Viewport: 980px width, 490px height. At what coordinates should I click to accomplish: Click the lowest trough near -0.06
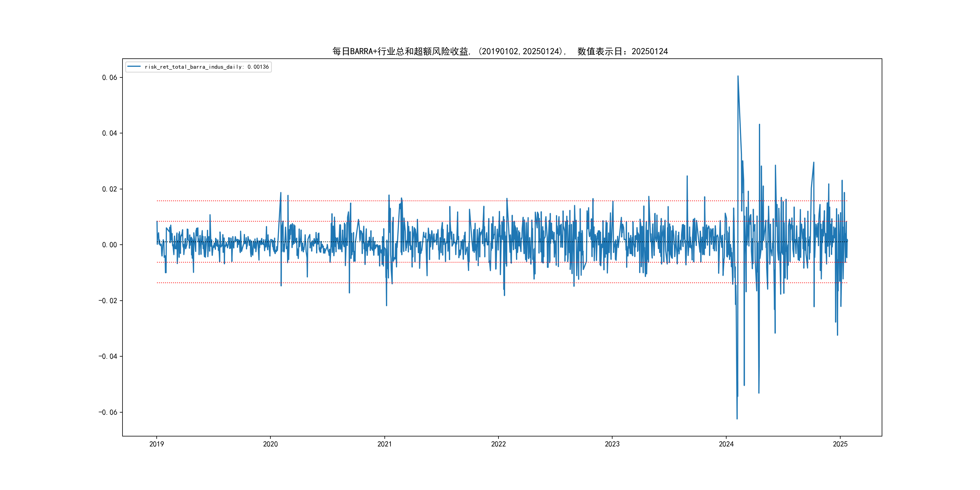737,419
